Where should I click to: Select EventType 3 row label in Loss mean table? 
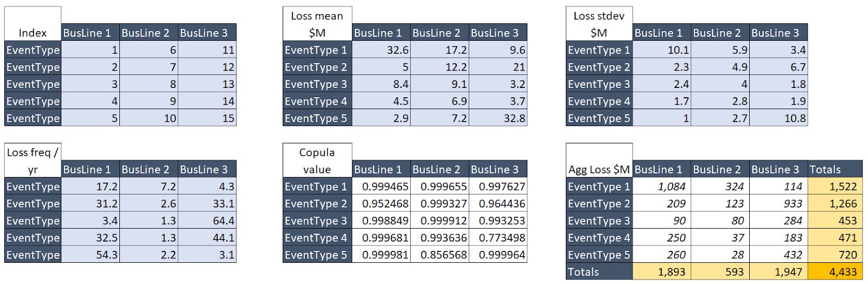[317, 84]
